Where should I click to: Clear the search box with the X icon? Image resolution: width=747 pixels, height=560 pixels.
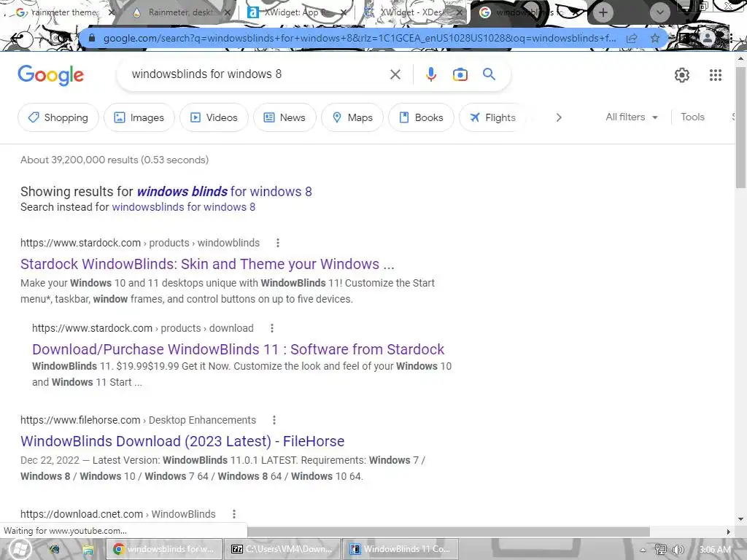pyautogui.click(x=395, y=74)
